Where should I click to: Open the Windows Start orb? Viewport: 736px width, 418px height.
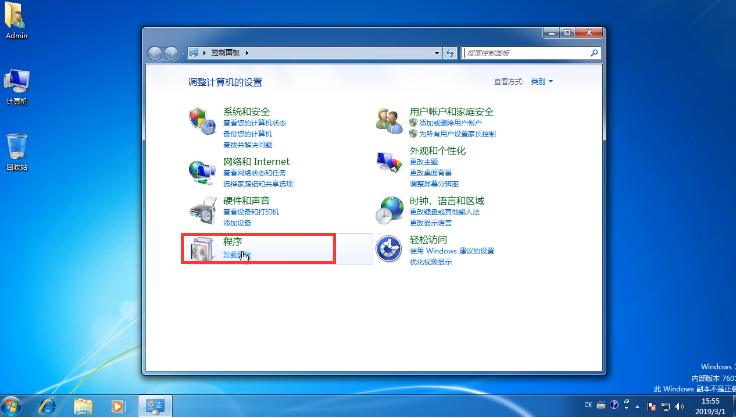coord(11,406)
